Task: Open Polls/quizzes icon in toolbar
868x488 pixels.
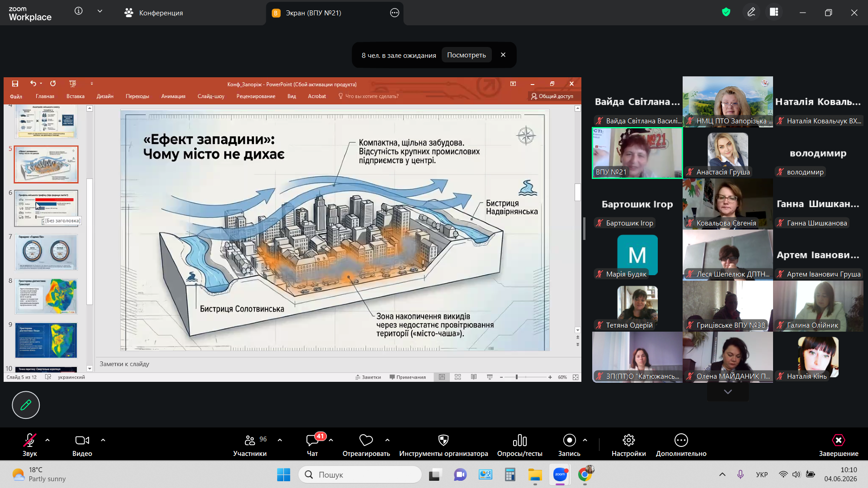Action: pos(520,440)
